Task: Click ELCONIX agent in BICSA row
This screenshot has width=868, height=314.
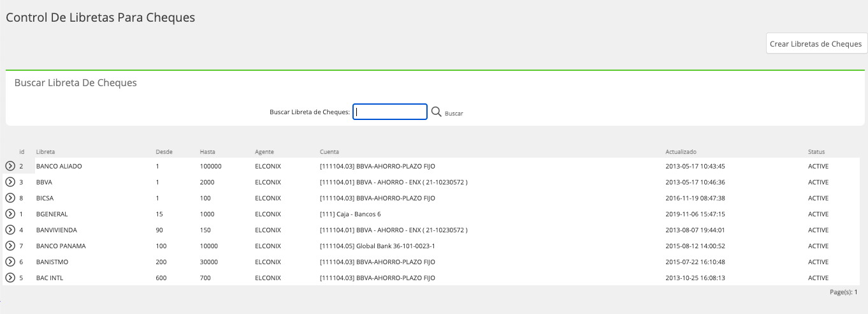Action: click(x=268, y=198)
